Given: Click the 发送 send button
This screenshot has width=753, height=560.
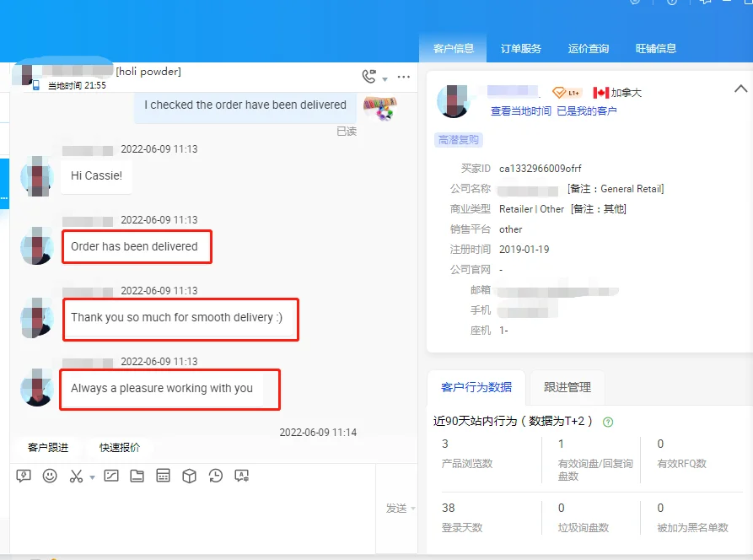Looking at the screenshot, I should pos(396,508).
